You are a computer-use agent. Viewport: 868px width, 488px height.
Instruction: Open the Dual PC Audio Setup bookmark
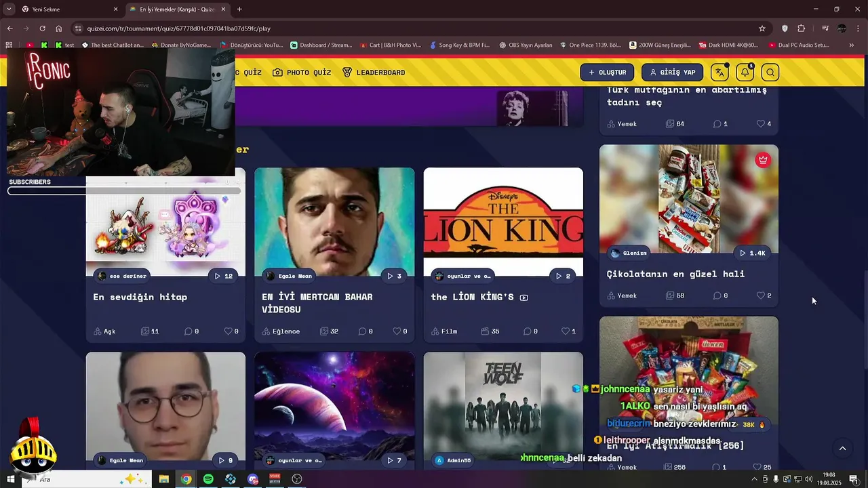coord(799,45)
